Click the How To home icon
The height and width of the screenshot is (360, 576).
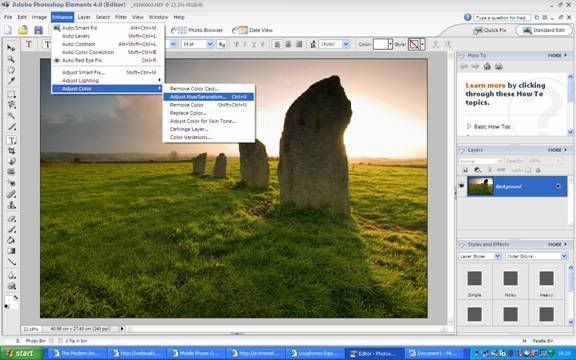(x=487, y=66)
